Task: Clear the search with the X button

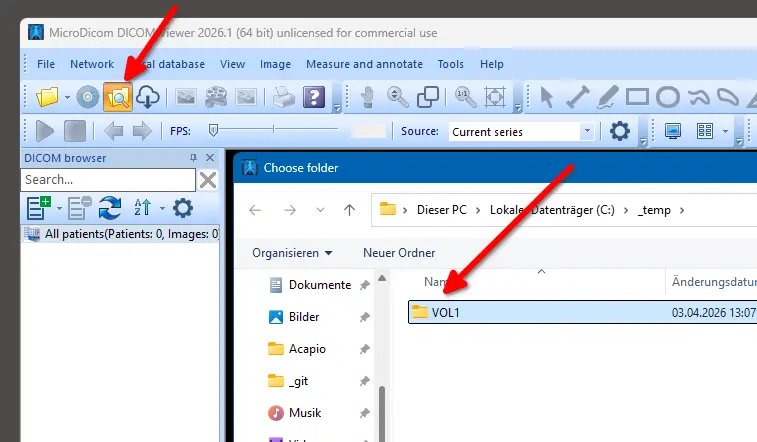Action: click(208, 180)
